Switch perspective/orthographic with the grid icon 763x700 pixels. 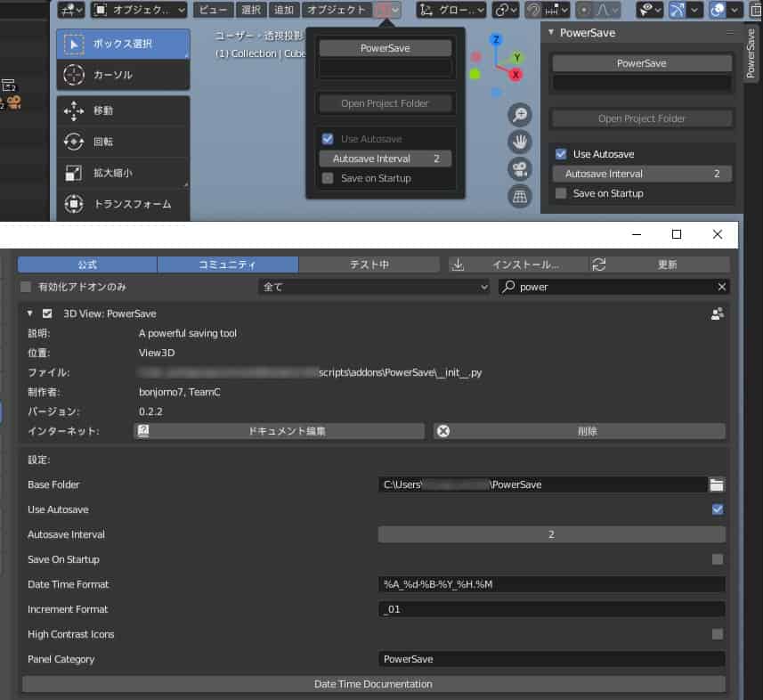coord(520,197)
